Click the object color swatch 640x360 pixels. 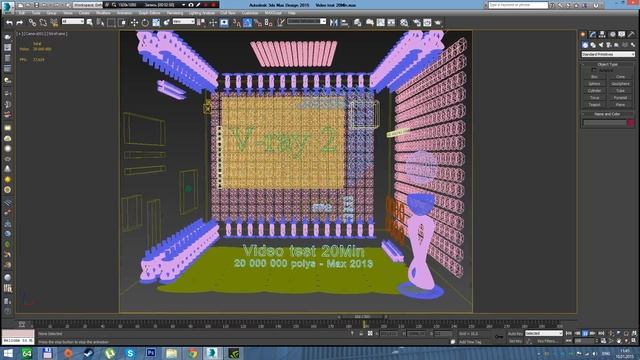pyautogui.click(x=631, y=122)
